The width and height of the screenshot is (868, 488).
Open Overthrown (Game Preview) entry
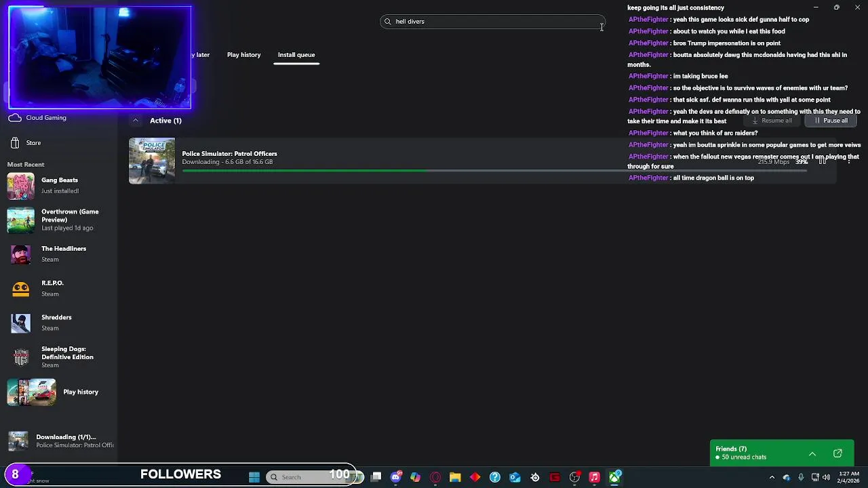(x=60, y=220)
